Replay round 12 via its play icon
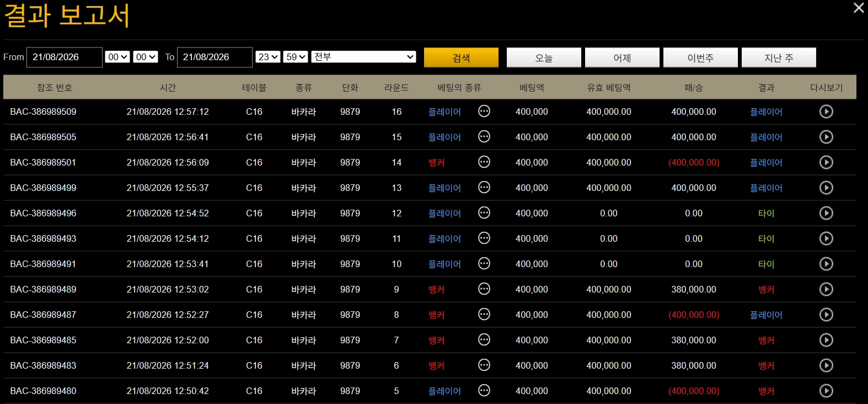 point(826,213)
